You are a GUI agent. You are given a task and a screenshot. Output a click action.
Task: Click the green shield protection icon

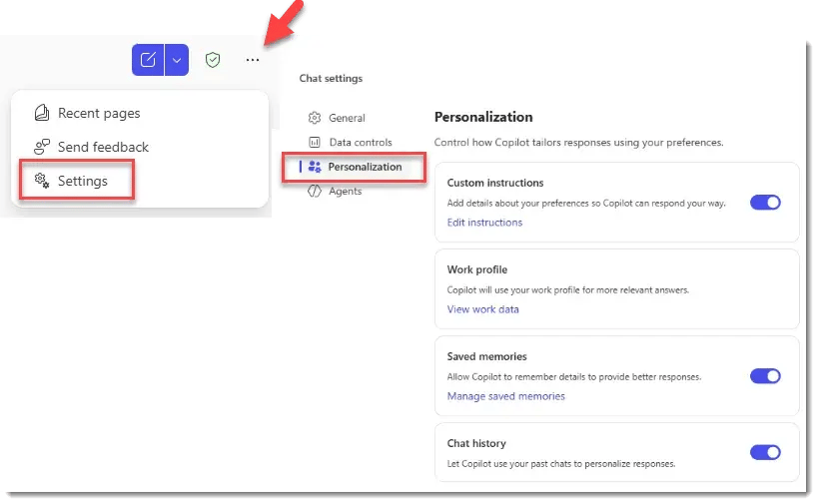tap(212, 60)
